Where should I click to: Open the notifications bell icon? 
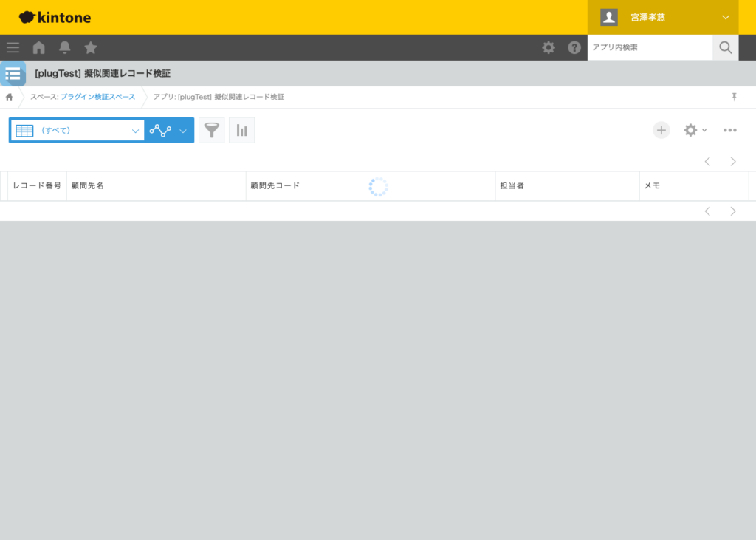pyautogui.click(x=65, y=47)
